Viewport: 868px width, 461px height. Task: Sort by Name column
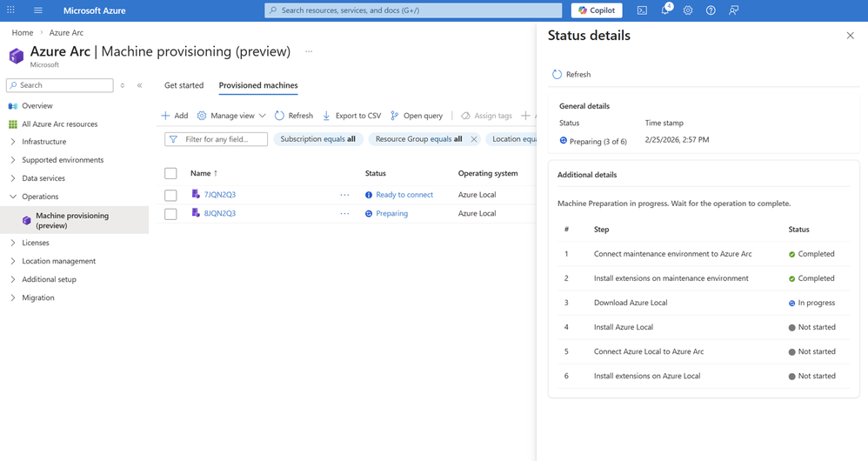pyautogui.click(x=204, y=173)
